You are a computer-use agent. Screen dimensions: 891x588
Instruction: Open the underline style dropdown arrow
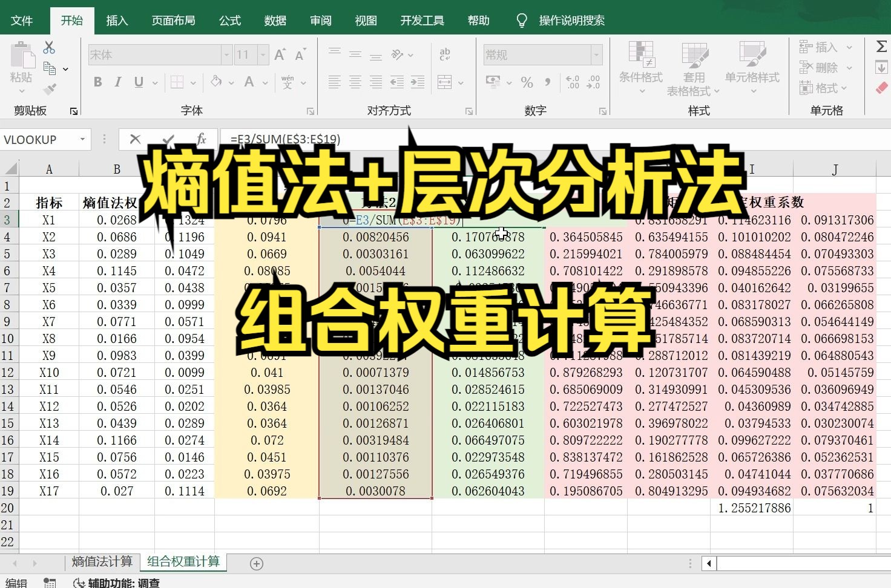click(x=155, y=83)
